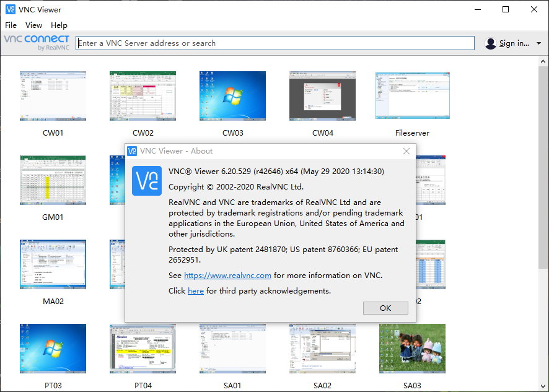Click the CW01 label text
Screen dimensions: 549x392
[53, 133]
